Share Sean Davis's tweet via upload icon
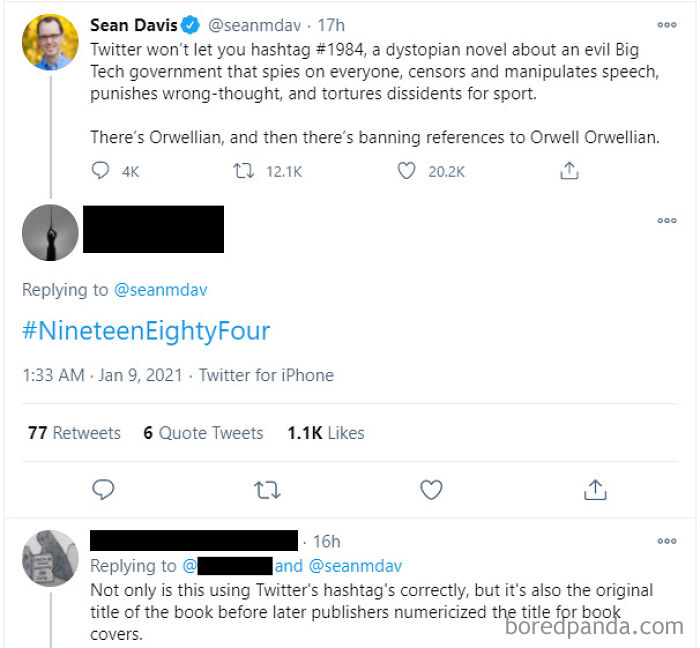The image size is (700, 648). (x=569, y=170)
